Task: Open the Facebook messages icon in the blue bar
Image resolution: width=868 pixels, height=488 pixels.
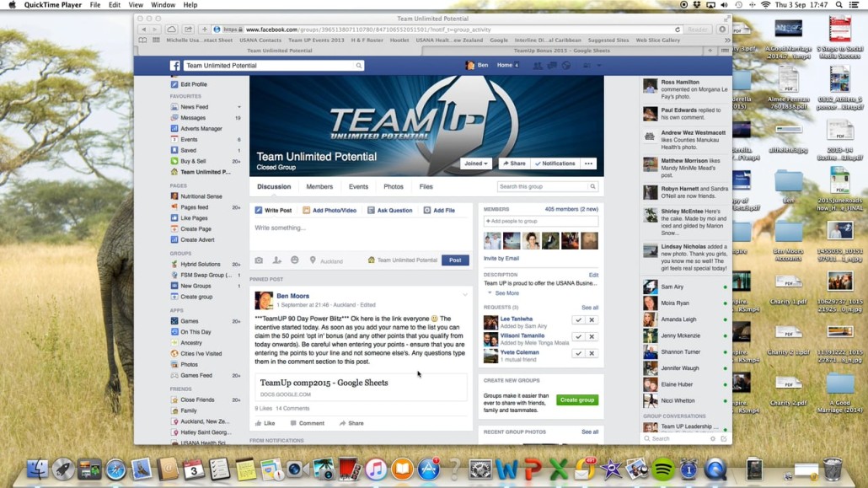Action: click(x=552, y=66)
